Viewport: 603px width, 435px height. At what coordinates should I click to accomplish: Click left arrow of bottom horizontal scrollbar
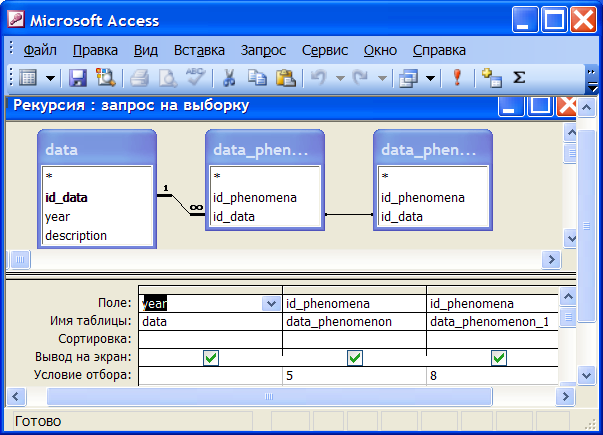click(16, 397)
